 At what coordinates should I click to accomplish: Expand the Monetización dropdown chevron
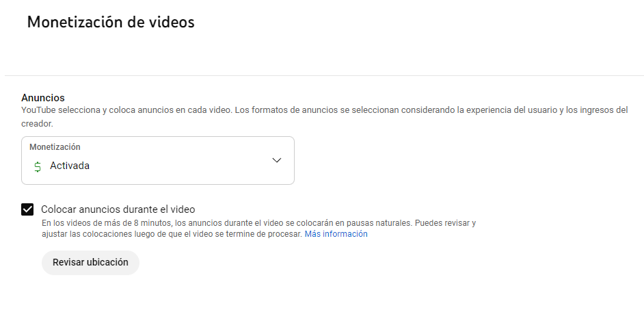[x=277, y=160]
